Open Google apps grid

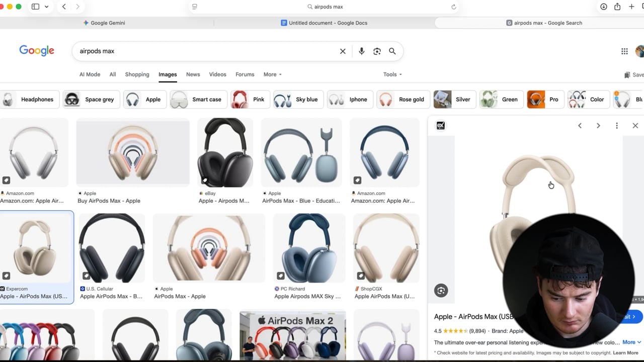point(624,51)
